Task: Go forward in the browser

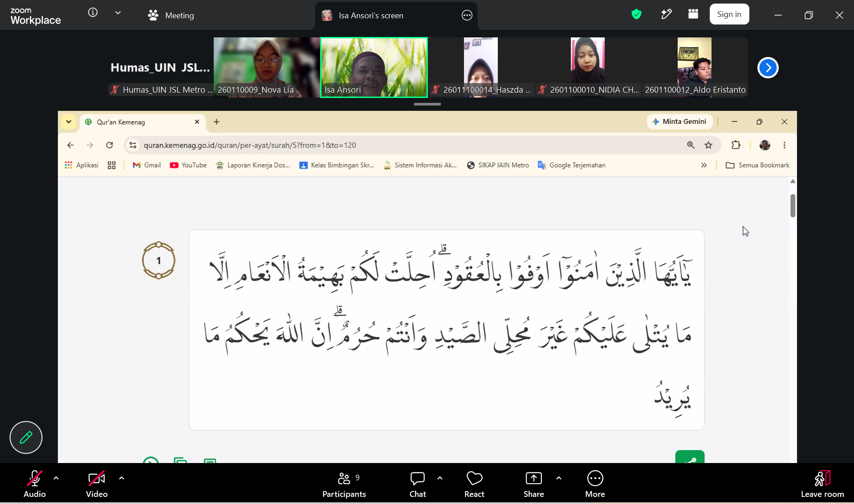Action: (90, 145)
